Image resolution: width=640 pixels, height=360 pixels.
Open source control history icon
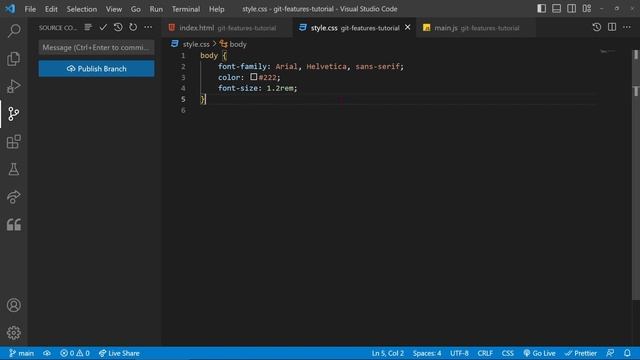(x=118, y=27)
